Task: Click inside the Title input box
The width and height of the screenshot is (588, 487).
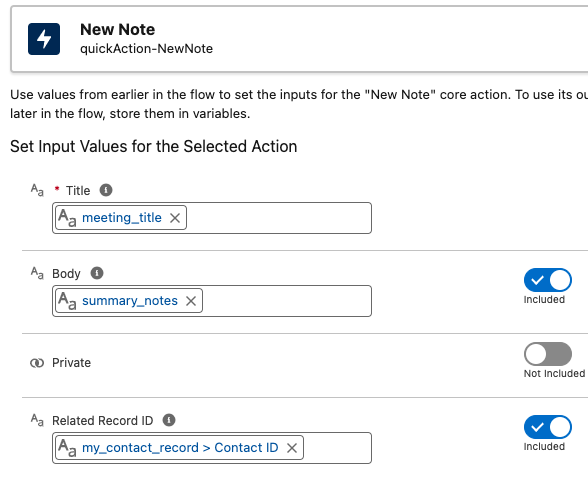Action: tap(278, 218)
